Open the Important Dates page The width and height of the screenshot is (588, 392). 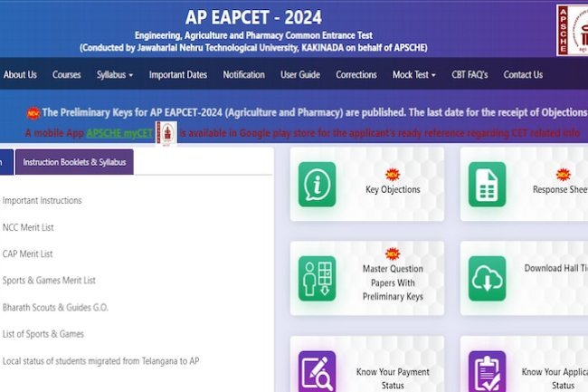(x=178, y=74)
